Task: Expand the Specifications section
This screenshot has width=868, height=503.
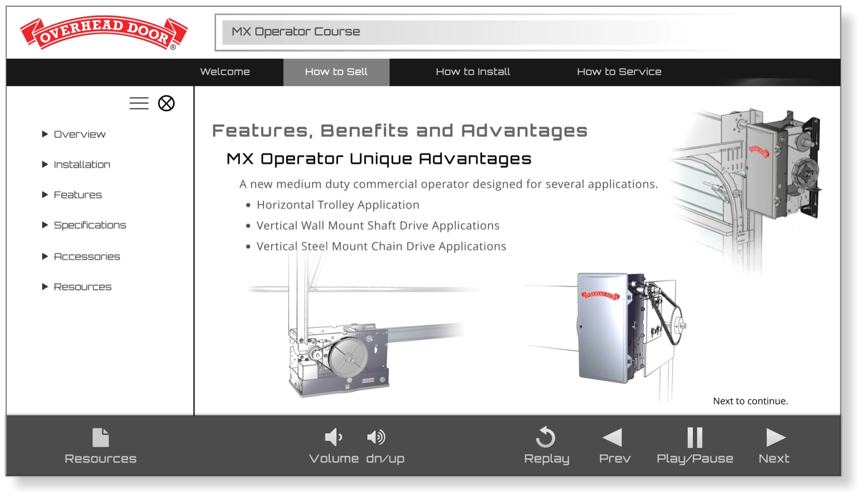Action: (x=90, y=225)
